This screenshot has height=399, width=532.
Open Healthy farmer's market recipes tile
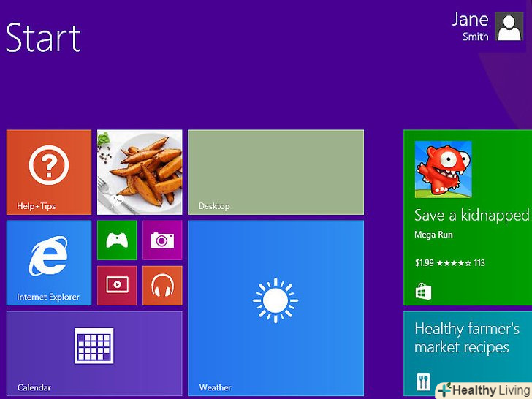click(468, 354)
